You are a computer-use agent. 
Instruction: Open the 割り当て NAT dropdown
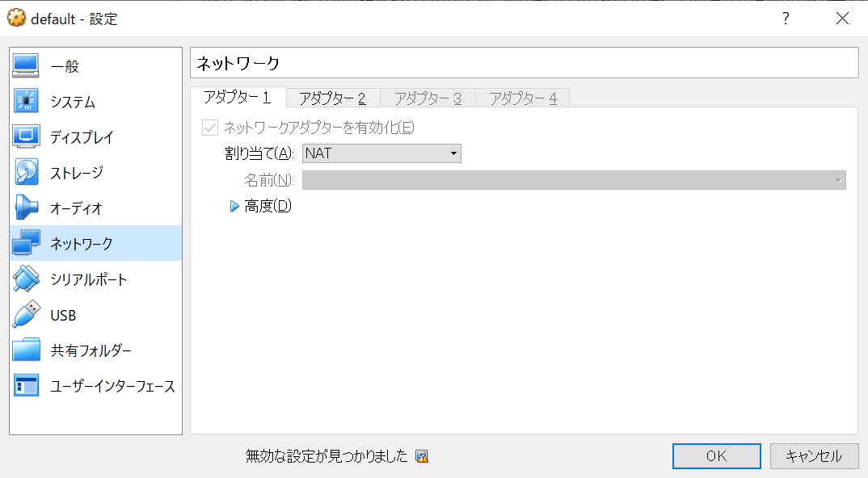pyautogui.click(x=381, y=153)
